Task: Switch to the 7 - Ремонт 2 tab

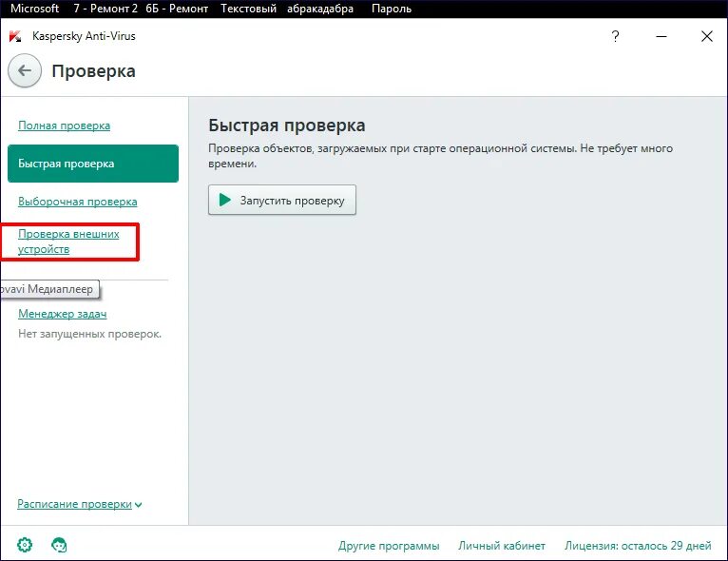Action: [105, 9]
